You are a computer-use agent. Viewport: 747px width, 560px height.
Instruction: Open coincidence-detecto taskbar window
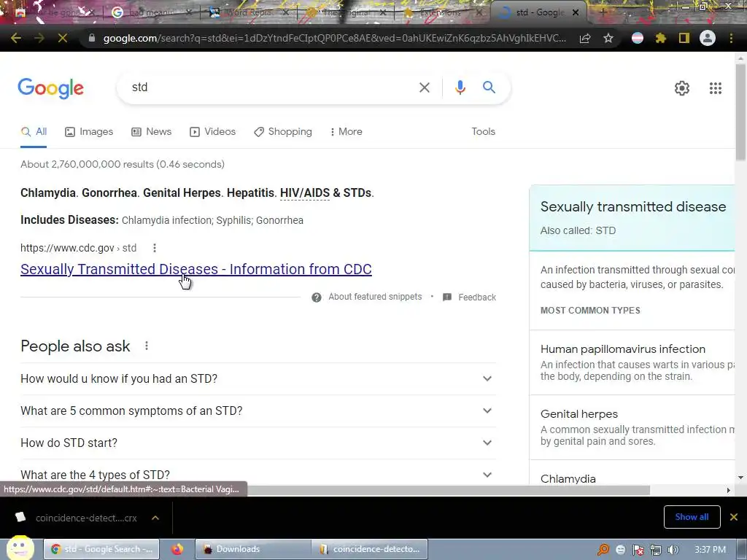pyautogui.click(x=370, y=549)
